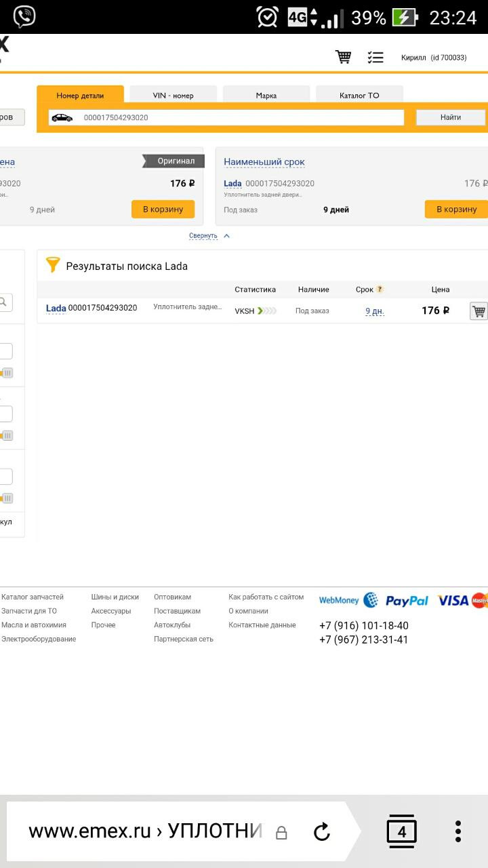
Task: Open Партнерская сеть footer link
Action: 184,639
